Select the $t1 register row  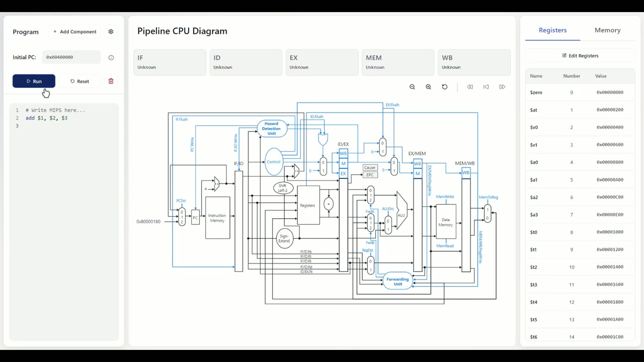point(580,249)
